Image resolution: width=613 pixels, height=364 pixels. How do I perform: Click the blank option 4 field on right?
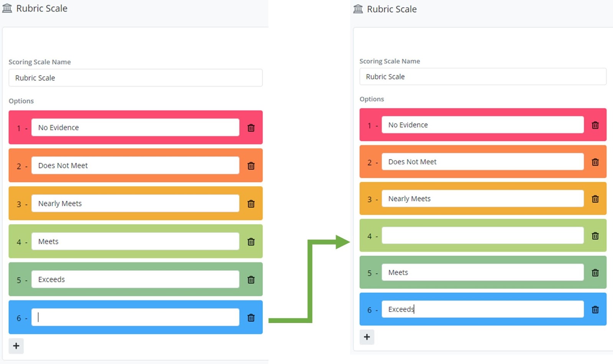pyautogui.click(x=482, y=236)
